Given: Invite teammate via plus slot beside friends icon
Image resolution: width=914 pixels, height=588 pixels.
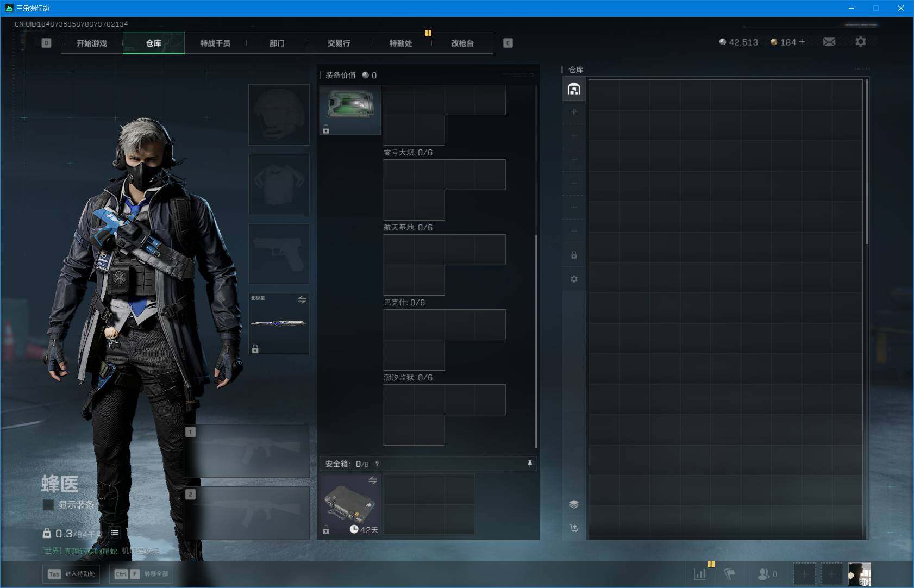Looking at the screenshot, I should [805, 574].
